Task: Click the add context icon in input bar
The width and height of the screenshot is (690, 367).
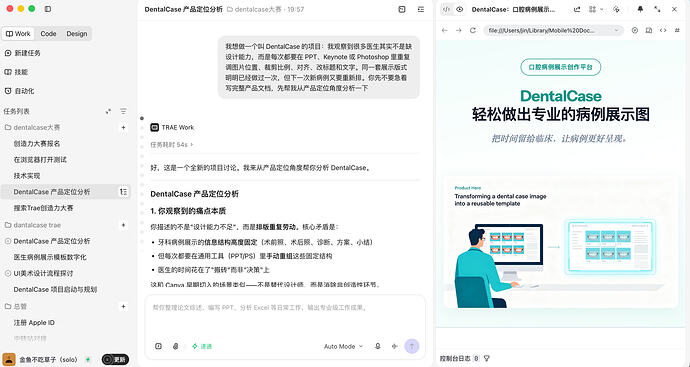Action: [158, 346]
